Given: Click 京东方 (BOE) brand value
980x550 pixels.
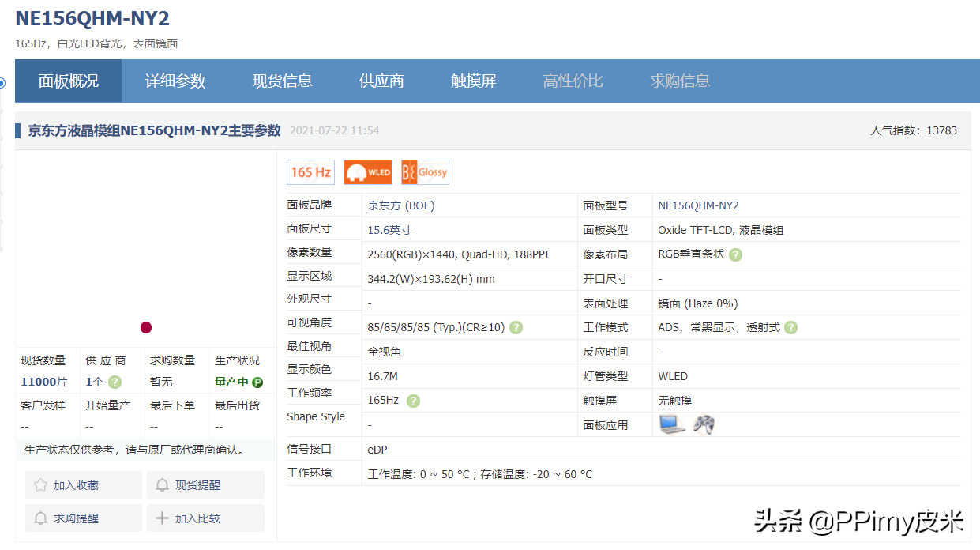Looking at the screenshot, I should pyautogui.click(x=401, y=205).
